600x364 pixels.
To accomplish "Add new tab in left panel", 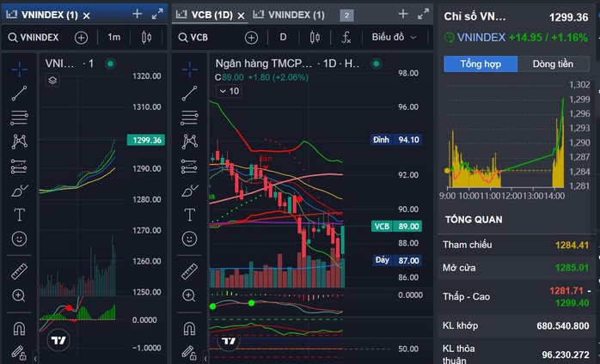I will [x=137, y=14].
